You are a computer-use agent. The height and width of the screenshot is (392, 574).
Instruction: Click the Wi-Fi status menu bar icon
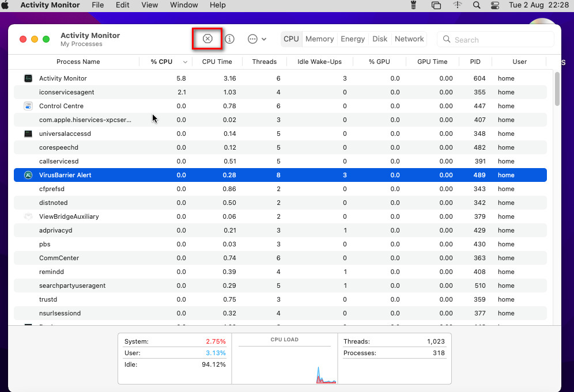pos(457,5)
